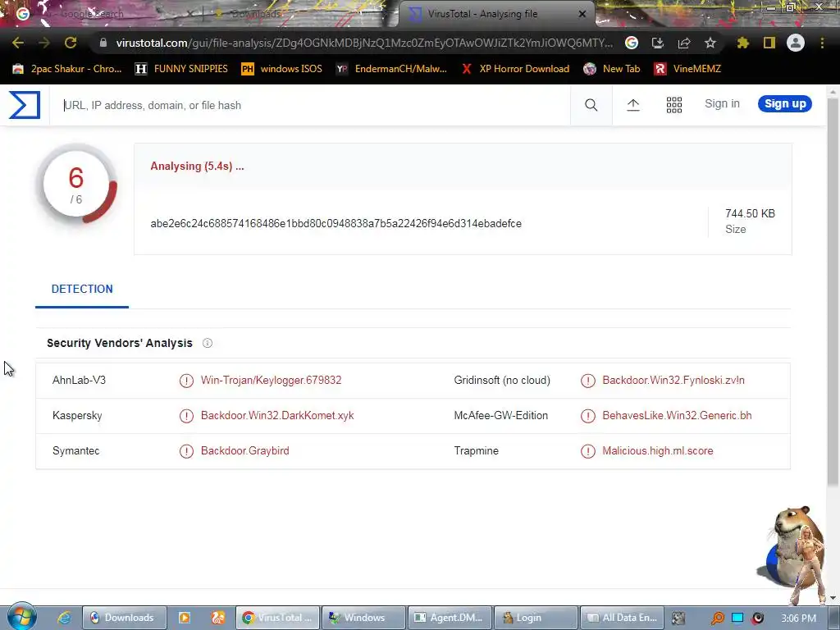Focus the URL, IP address, domain search field
The width and height of the screenshot is (840, 630).
[x=309, y=106]
